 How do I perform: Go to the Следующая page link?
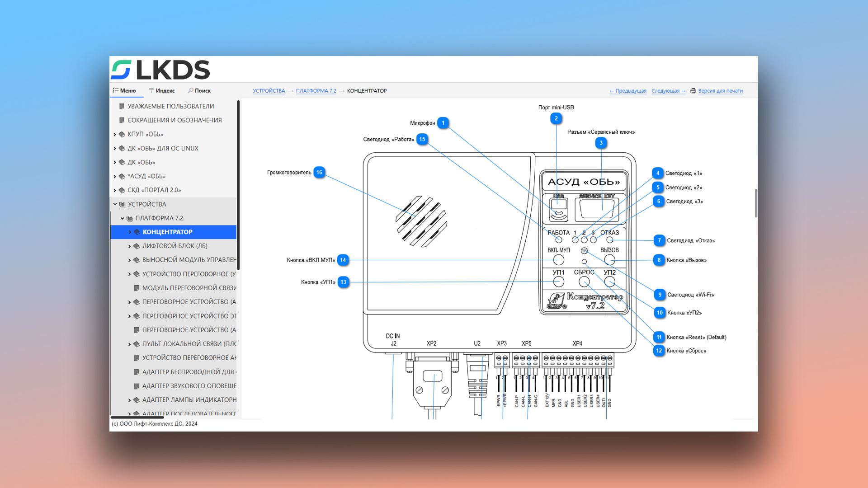click(x=668, y=91)
